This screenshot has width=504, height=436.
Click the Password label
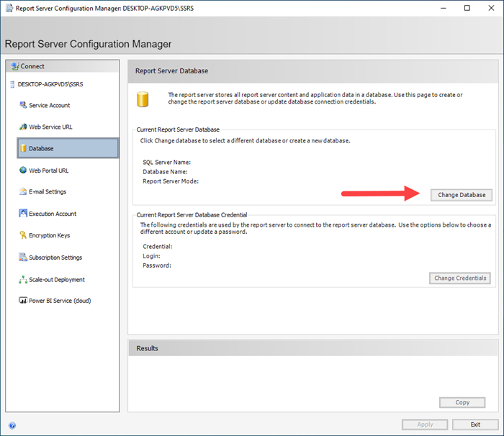pos(156,265)
